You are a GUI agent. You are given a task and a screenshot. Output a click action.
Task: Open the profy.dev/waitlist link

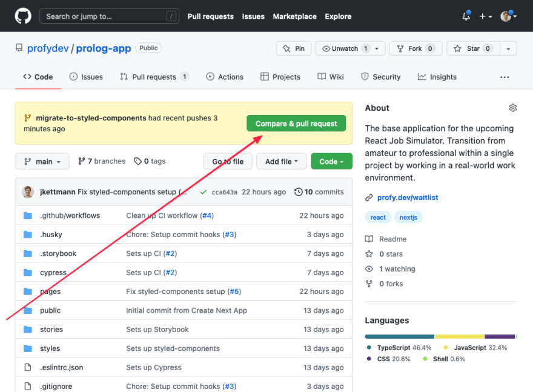408,198
